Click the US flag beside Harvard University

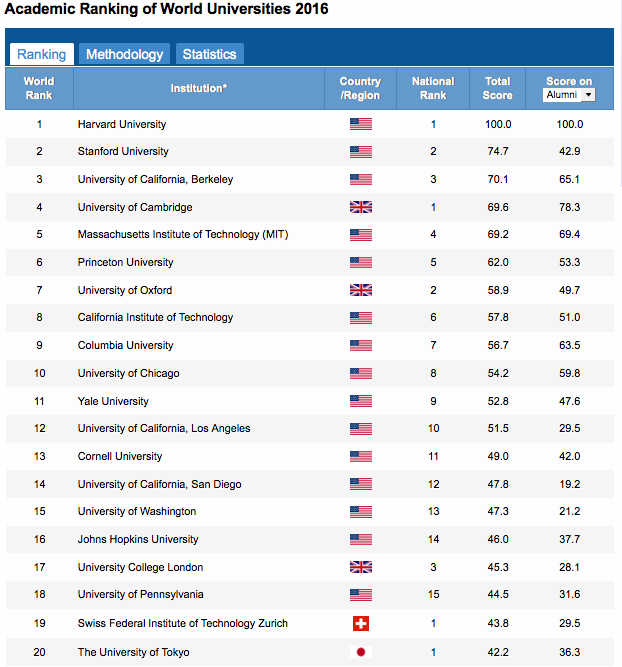point(360,125)
